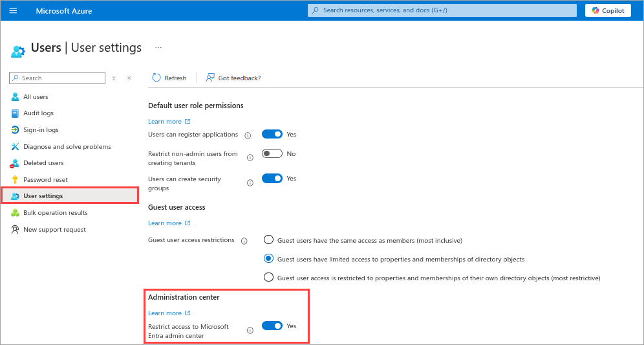Click info icon for Users can register applications
Viewport: 644px width, 345px height.
[x=248, y=135]
